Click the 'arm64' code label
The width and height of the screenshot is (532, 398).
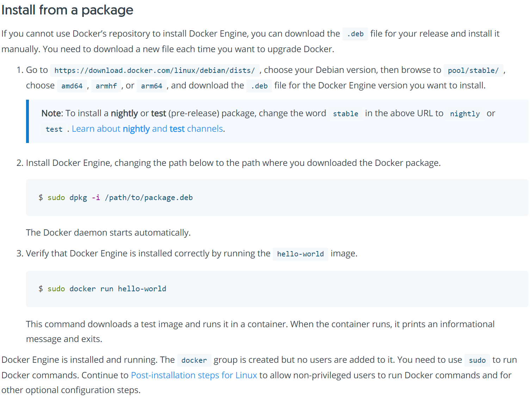click(151, 86)
